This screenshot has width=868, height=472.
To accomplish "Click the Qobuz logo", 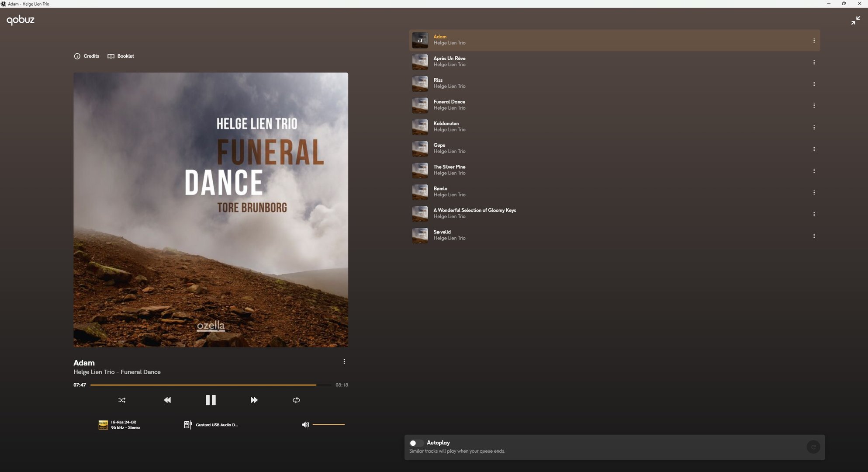I will [21, 20].
